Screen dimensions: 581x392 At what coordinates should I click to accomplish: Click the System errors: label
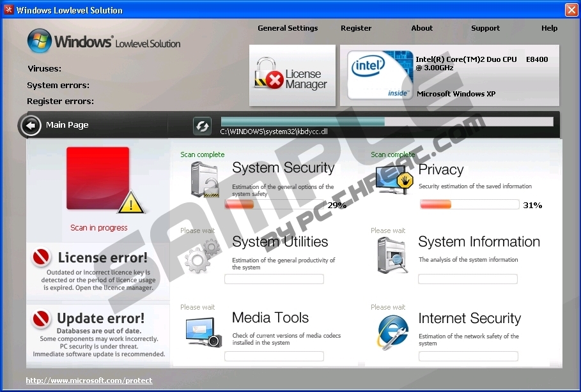[x=58, y=86]
